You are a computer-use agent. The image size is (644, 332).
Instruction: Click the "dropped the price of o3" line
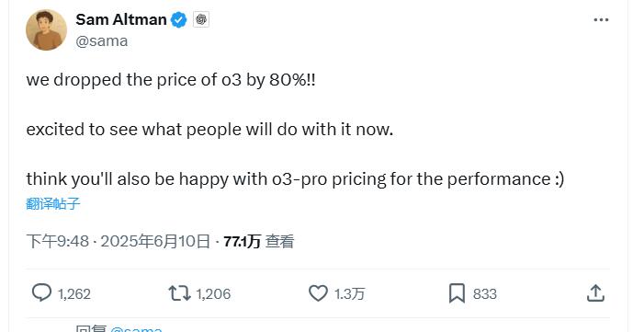tap(171, 80)
